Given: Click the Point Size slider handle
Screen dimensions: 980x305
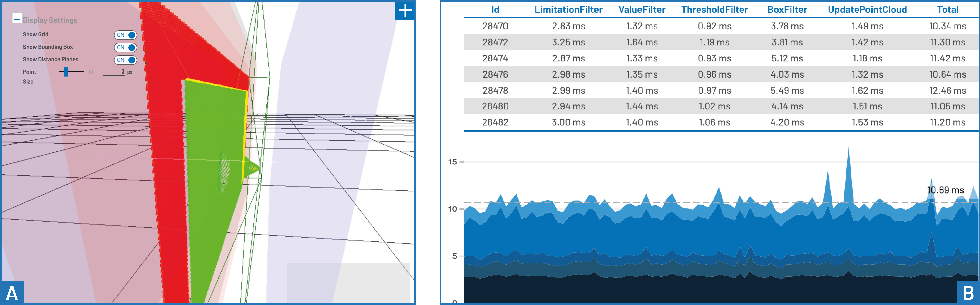Looking at the screenshot, I should point(66,72).
